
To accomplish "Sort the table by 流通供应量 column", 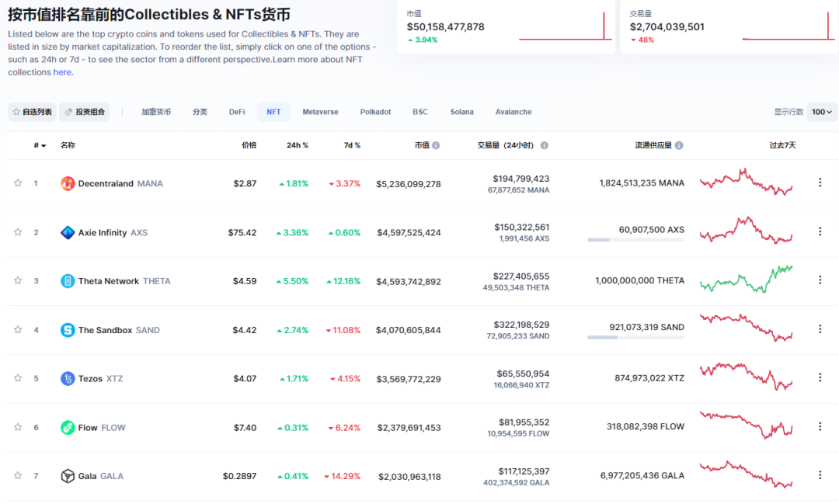I will 653,145.
